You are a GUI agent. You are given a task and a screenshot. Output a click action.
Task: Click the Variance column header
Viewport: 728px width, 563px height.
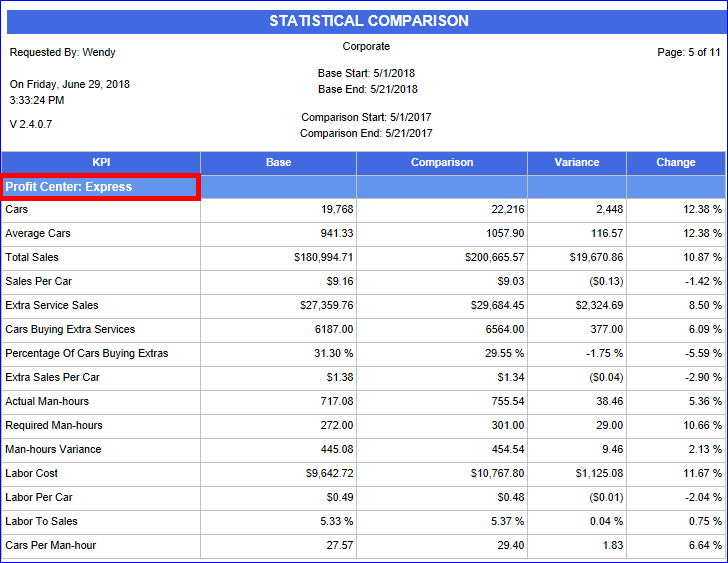pos(577,162)
